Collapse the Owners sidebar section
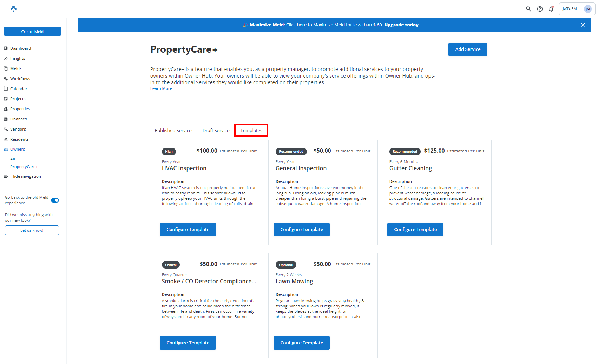598x364 pixels. point(17,149)
